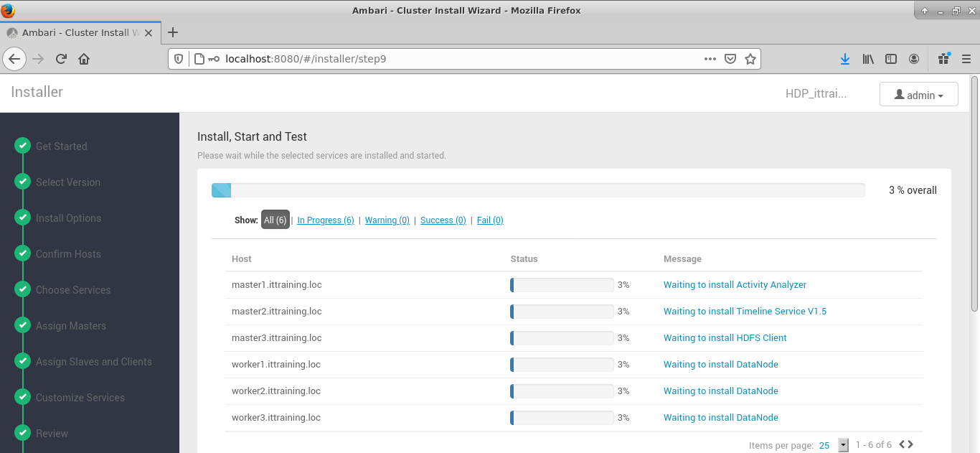Open Waiting to install HDFS Client link
This screenshot has width=980, height=453.
pos(725,338)
